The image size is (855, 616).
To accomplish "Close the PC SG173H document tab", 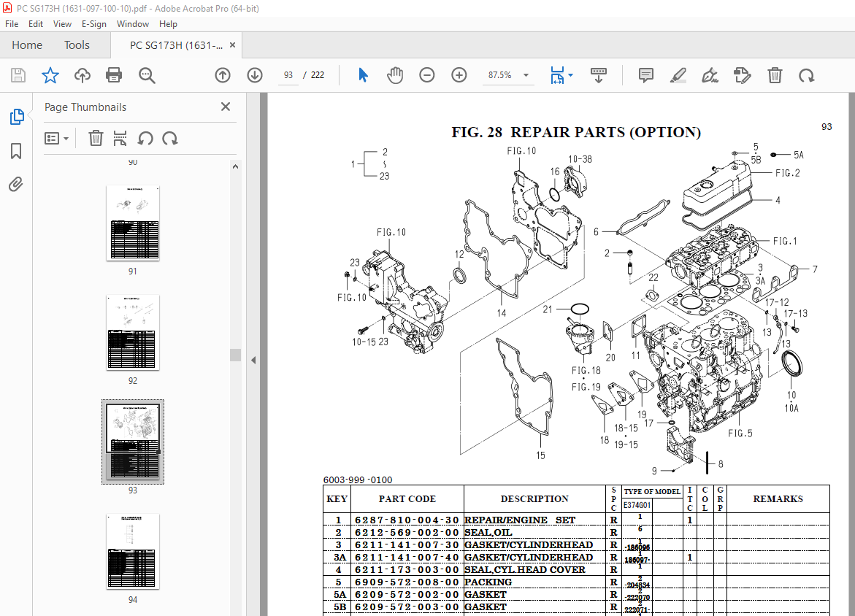I will click(x=232, y=45).
